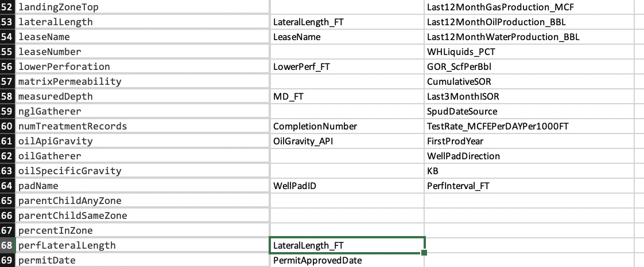644x267 pixels.
Task: Click the LowerPerf_FT cell
Action: tap(301, 67)
